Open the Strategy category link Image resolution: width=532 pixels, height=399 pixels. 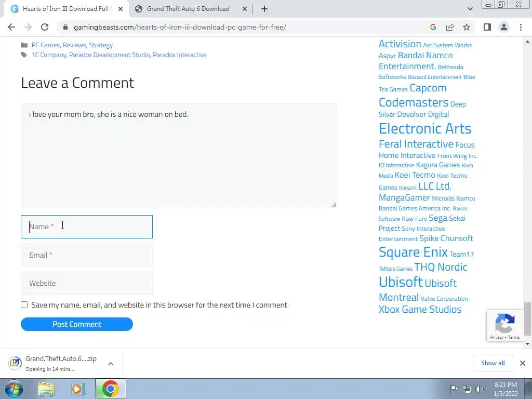tap(101, 45)
